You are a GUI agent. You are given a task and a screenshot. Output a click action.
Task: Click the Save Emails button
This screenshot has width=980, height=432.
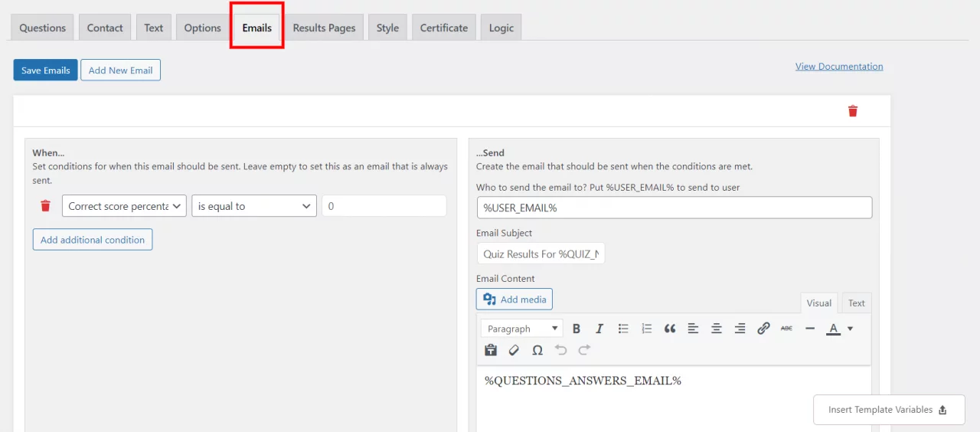45,70
